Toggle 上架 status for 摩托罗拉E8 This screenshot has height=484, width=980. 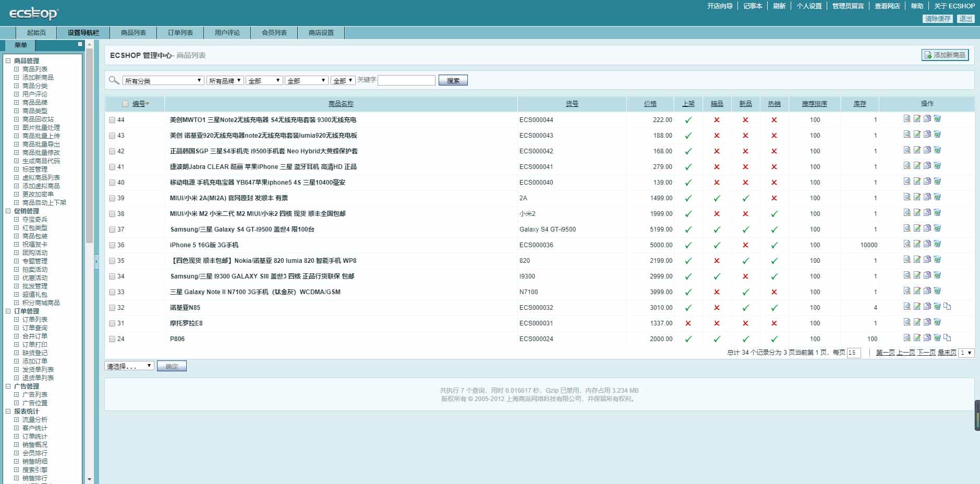(x=689, y=323)
